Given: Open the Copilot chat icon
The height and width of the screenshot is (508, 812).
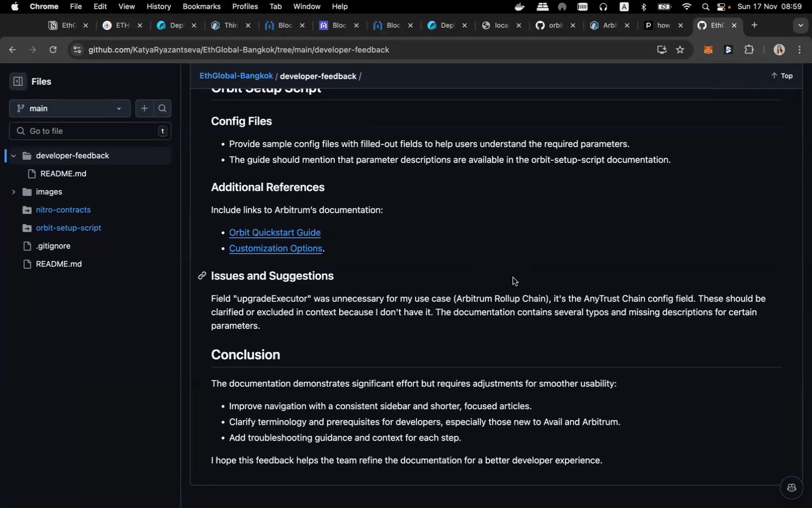Looking at the screenshot, I should [x=792, y=488].
